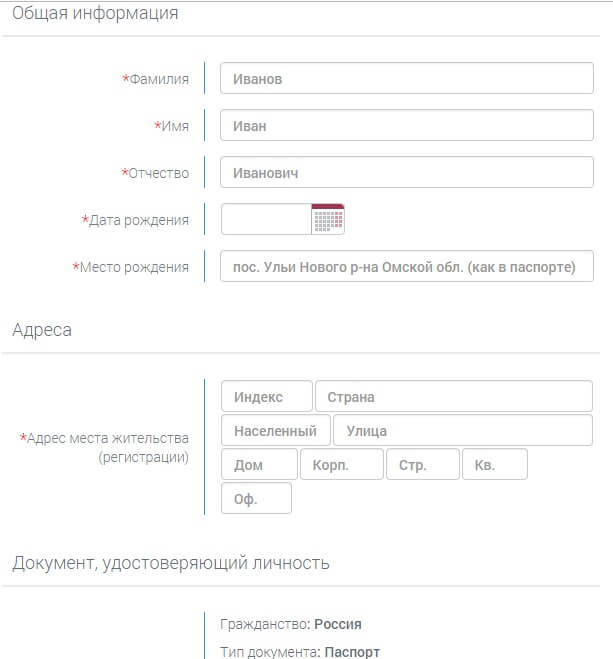Screen dimensions: 613x659
Task: Focus the Страна address field
Action: click(454, 396)
